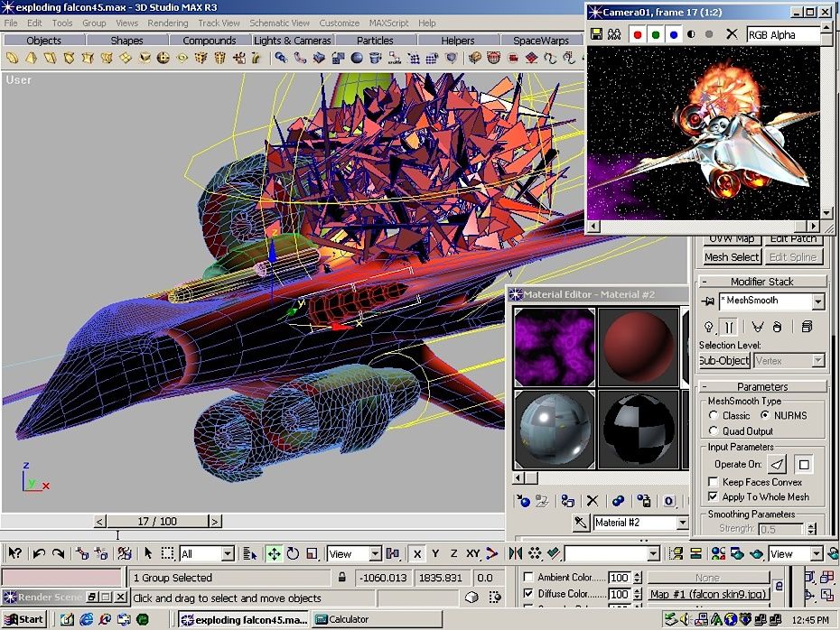Toggle the selection lock padlock icon
The height and width of the screenshot is (630, 840).
pyautogui.click(x=341, y=578)
